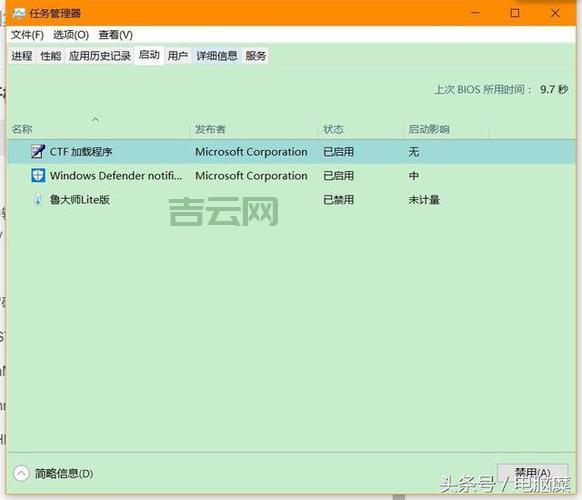Click the 9.7 秒 BIOS time value

pos(554,89)
